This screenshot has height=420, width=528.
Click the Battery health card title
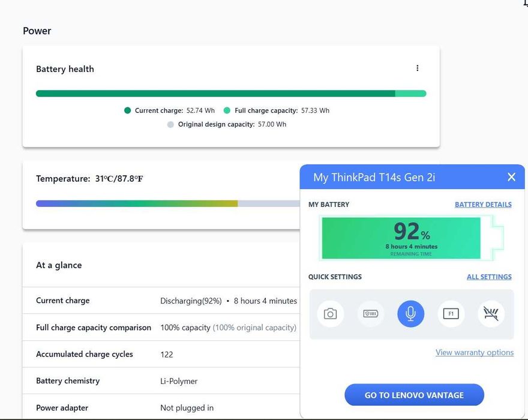pyautogui.click(x=65, y=69)
